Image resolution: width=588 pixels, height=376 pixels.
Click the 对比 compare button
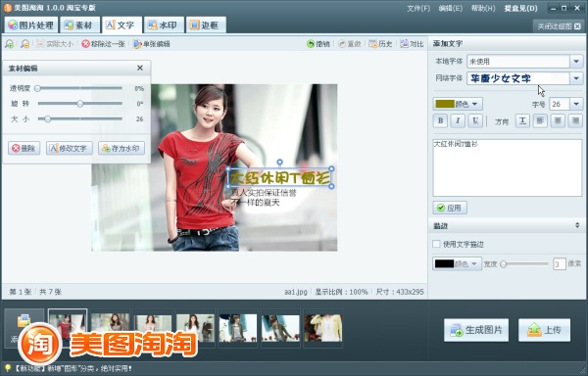click(x=412, y=44)
